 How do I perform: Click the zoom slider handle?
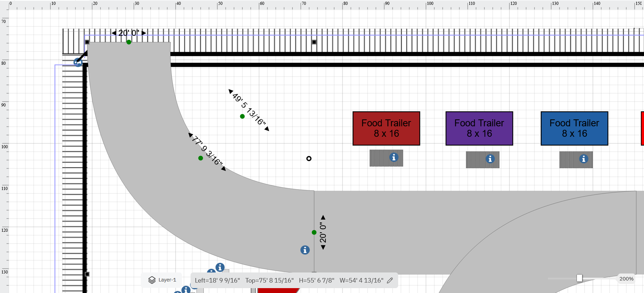click(x=579, y=278)
